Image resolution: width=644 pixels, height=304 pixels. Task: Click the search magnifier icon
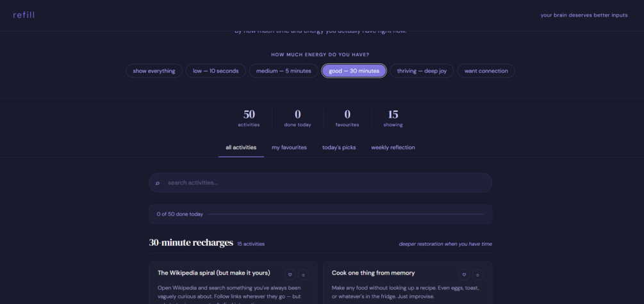pyautogui.click(x=157, y=183)
